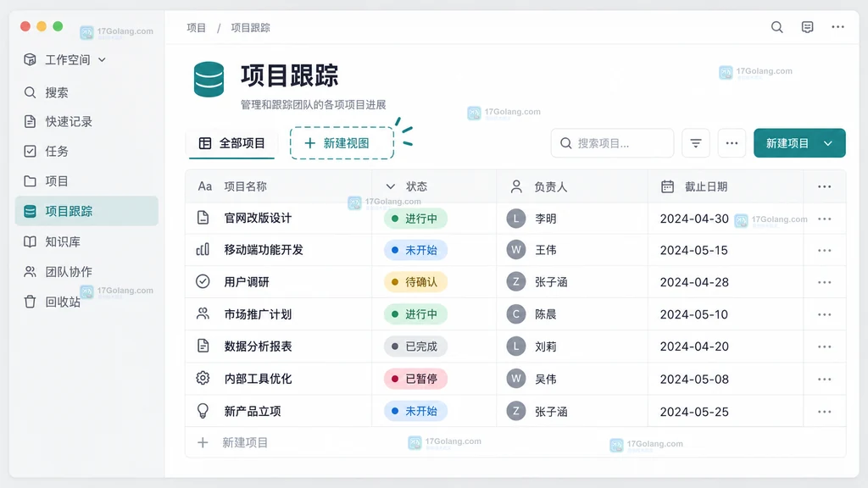Open the toolbar three-dot options button
Viewport: 868px width, 488px height.
point(732,143)
